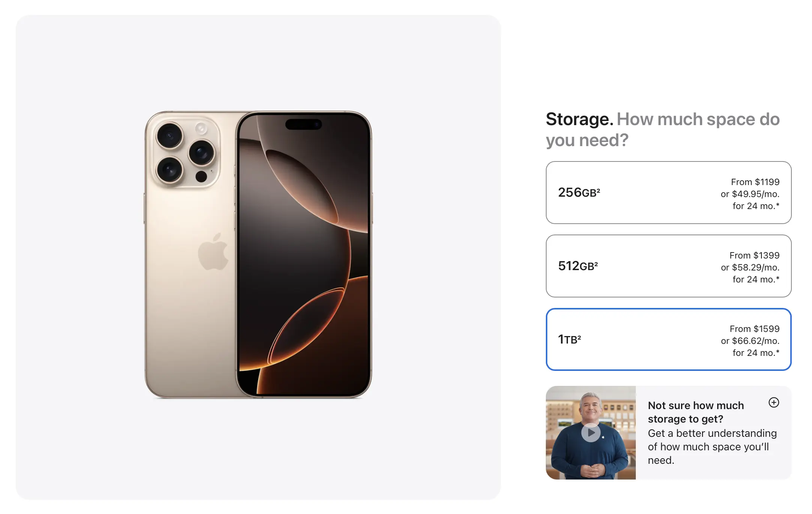Select the 256GB storage option
812x514 pixels.
tap(668, 193)
